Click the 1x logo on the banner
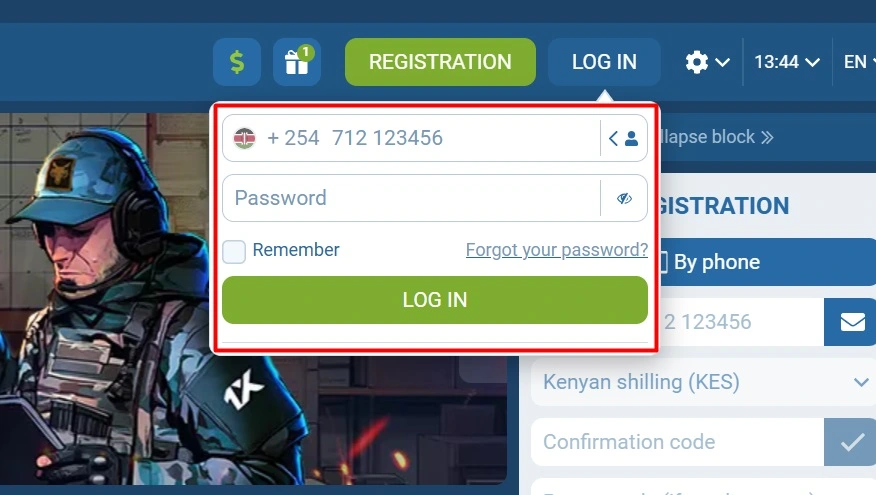876x495 pixels. point(244,388)
